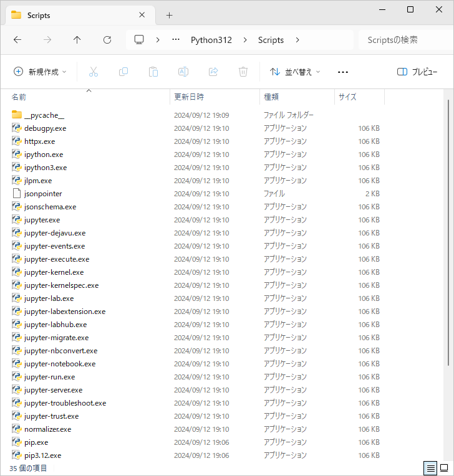This screenshot has width=454, height=476.
Task: Click the Cut scissors icon in toolbar
Action: tap(94, 72)
